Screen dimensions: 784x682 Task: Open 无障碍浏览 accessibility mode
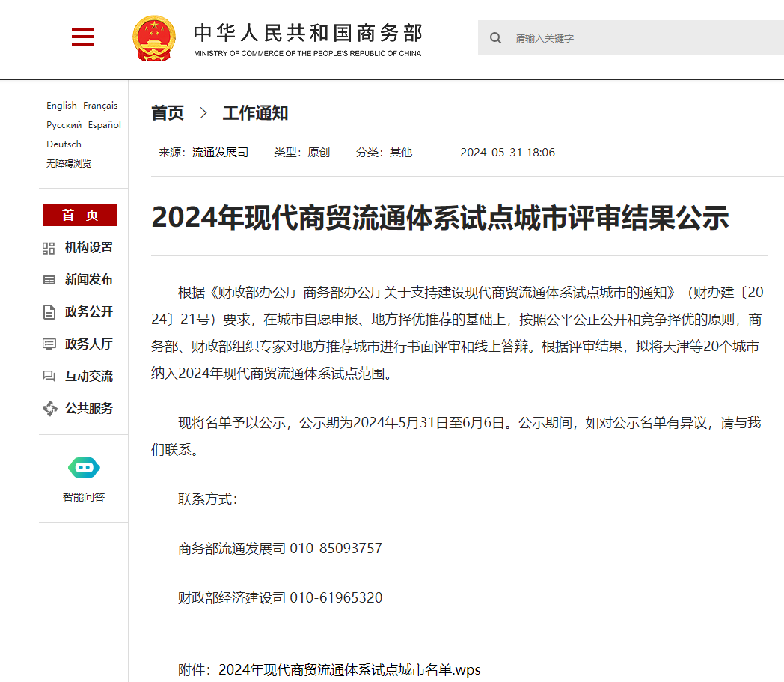point(69,164)
